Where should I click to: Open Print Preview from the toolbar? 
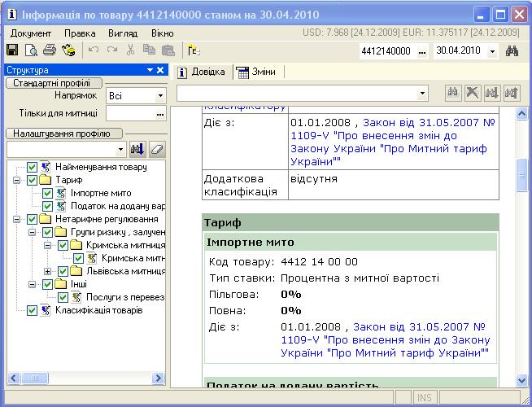(31, 50)
